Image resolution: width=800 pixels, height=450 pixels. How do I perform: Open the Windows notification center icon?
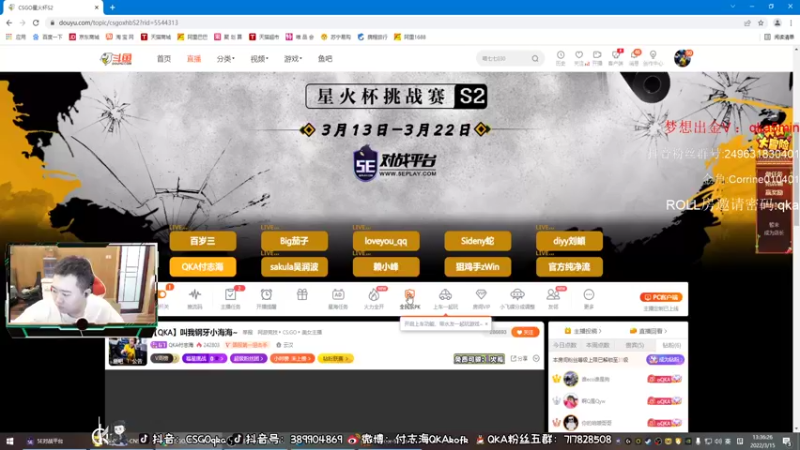coord(787,441)
